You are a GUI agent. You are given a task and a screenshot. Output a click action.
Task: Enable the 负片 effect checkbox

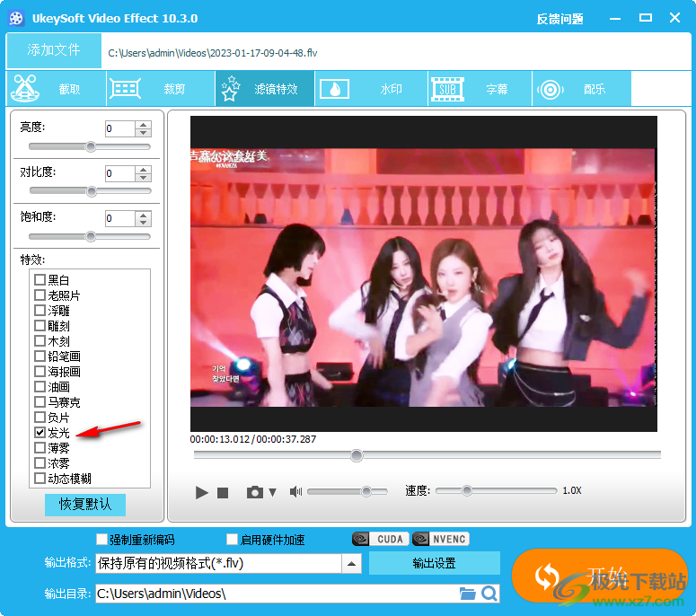[x=40, y=418]
